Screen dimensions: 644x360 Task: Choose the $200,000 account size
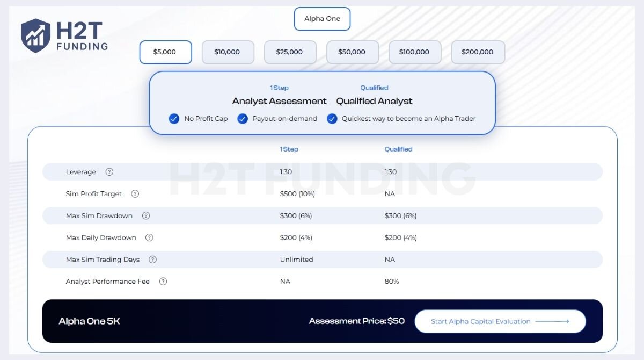(x=478, y=52)
